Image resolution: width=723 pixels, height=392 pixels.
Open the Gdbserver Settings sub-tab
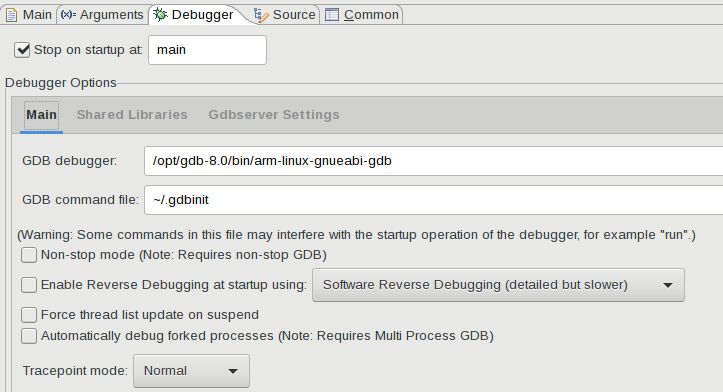point(274,115)
